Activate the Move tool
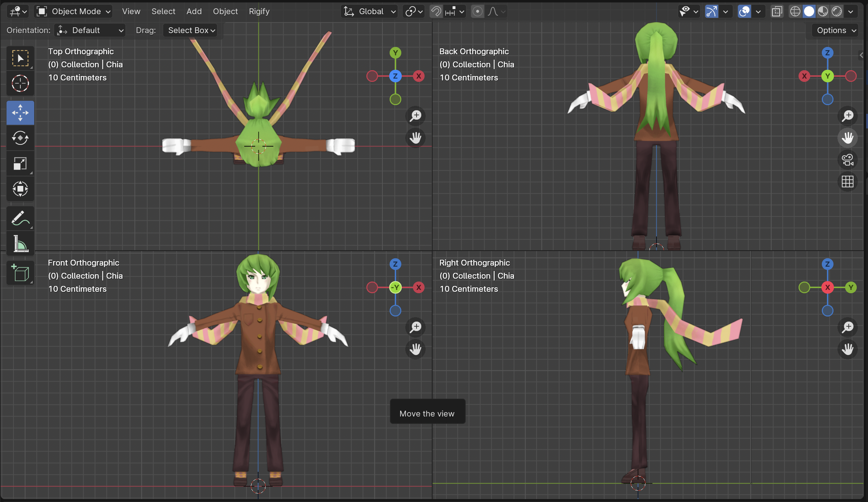The image size is (868, 502). (x=20, y=113)
